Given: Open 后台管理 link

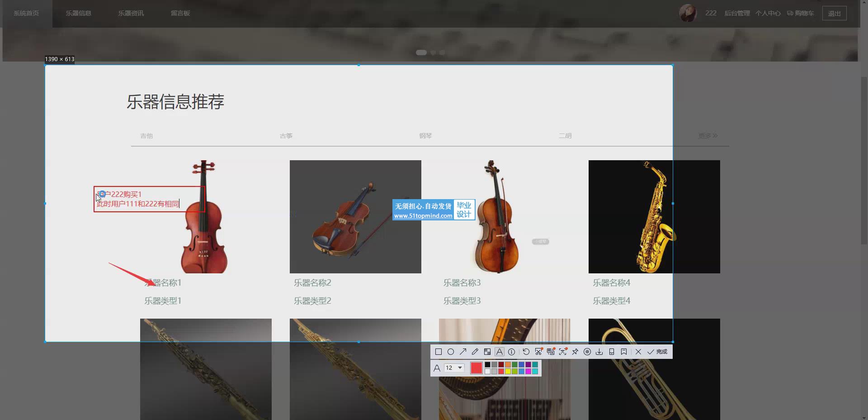Looking at the screenshot, I should (737, 13).
